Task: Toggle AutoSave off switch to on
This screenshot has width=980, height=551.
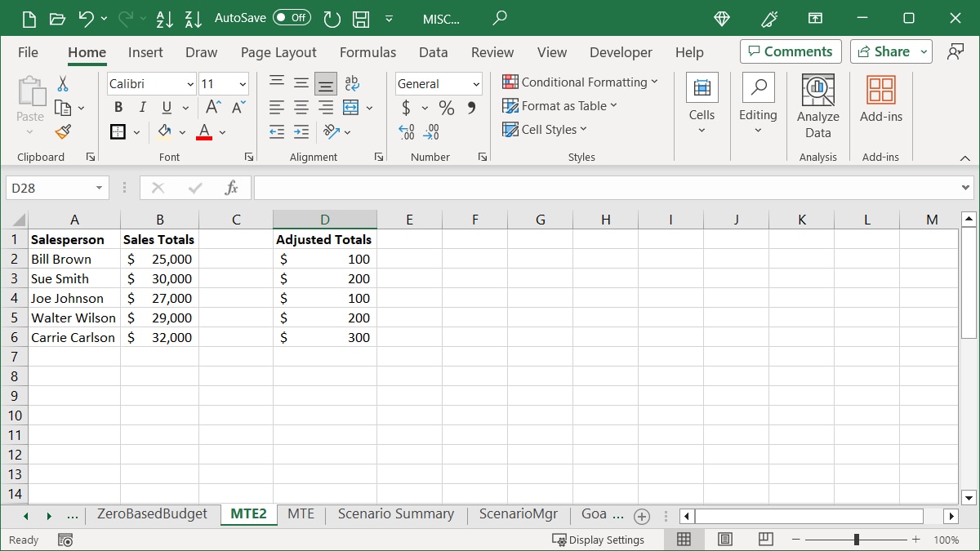Action: click(292, 19)
